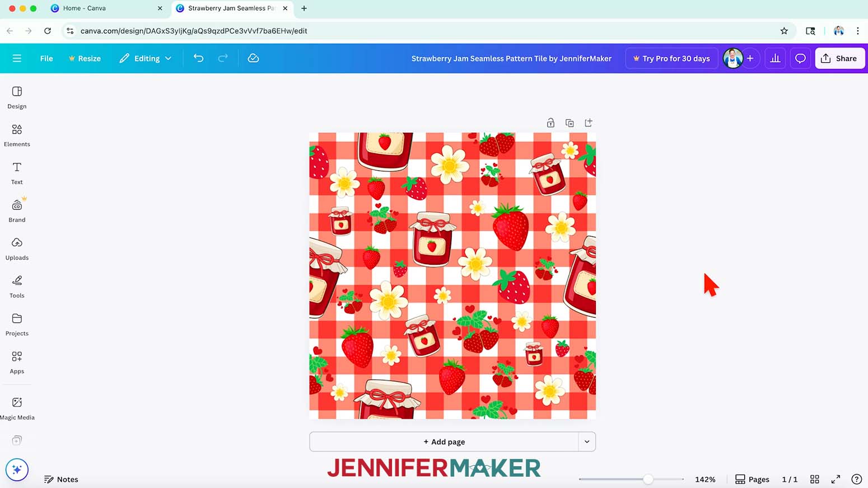This screenshot has height=488, width=868.
Task: Lock the page with padlock icon
Action: pyautogui.click(x=550, y=123)
